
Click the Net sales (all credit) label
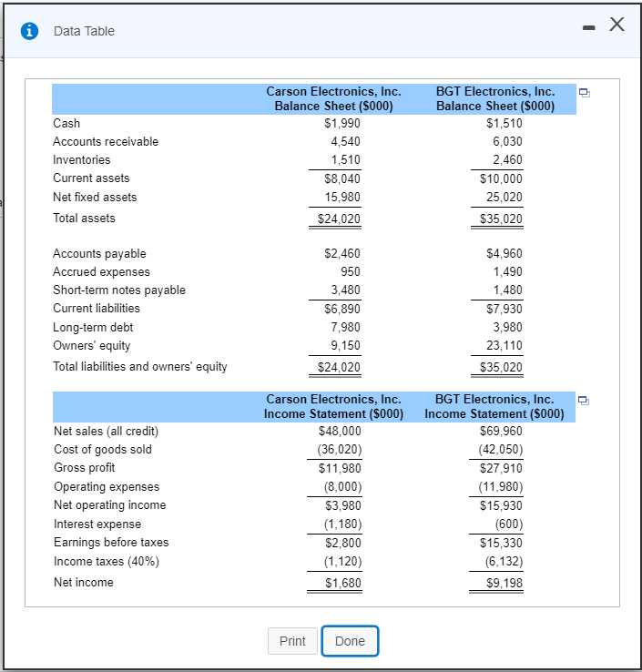(107, 431)
